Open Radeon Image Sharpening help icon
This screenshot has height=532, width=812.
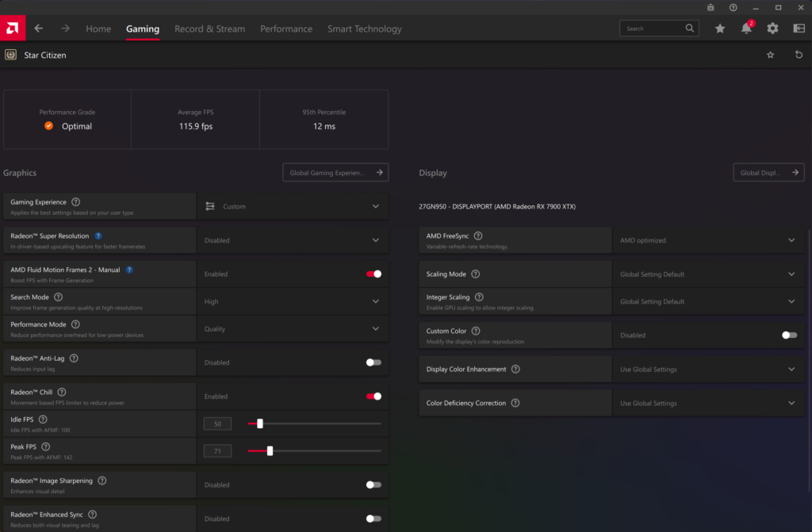102,480
